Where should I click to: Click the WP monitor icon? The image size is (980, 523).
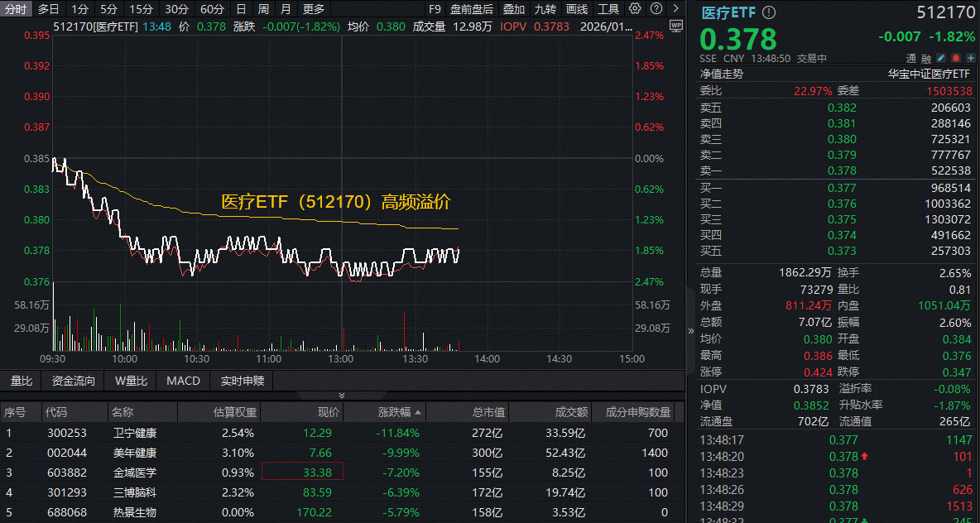pyautogui.click(x=676, y=26)
